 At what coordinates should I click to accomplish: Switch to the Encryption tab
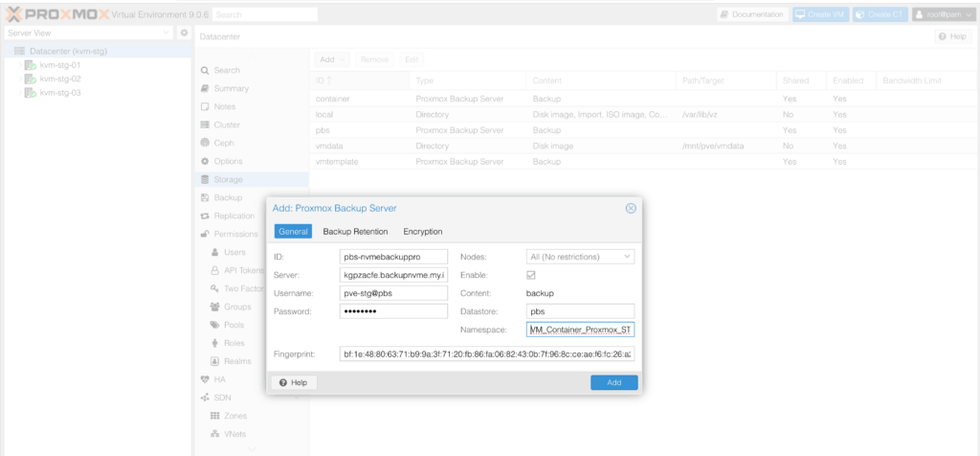(422, 232)
